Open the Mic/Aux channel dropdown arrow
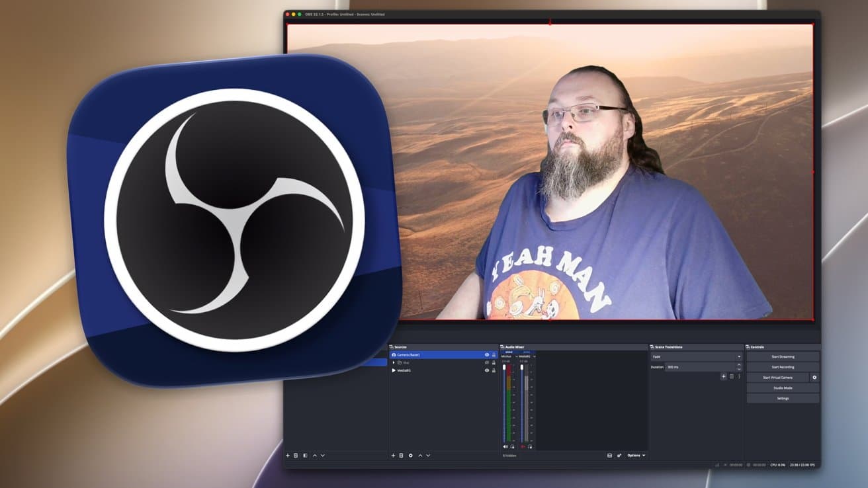Image resolution: width=868 pixels, height=488 pixels. point(517,356)
